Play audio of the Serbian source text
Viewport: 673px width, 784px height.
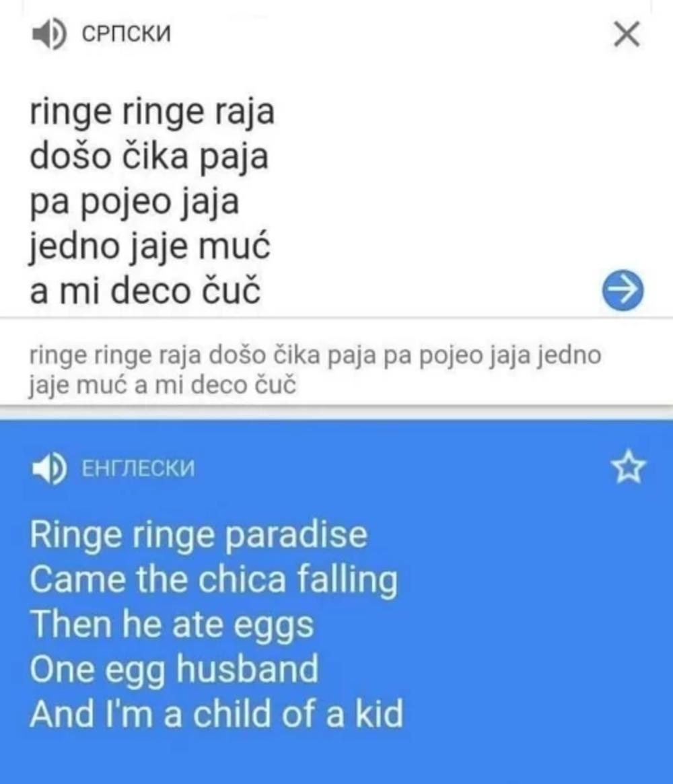(x=48, y=34)
